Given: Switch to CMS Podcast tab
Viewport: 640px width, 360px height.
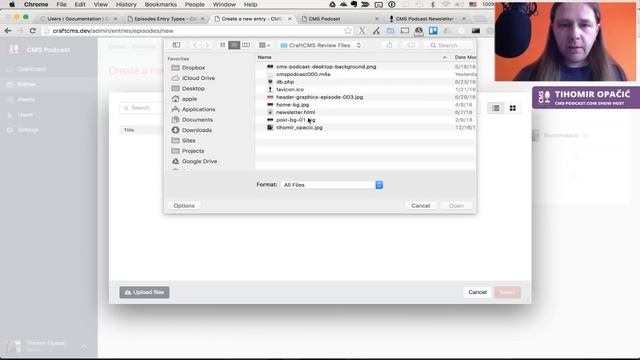Looking at the screenshot, I should [339, 19].
